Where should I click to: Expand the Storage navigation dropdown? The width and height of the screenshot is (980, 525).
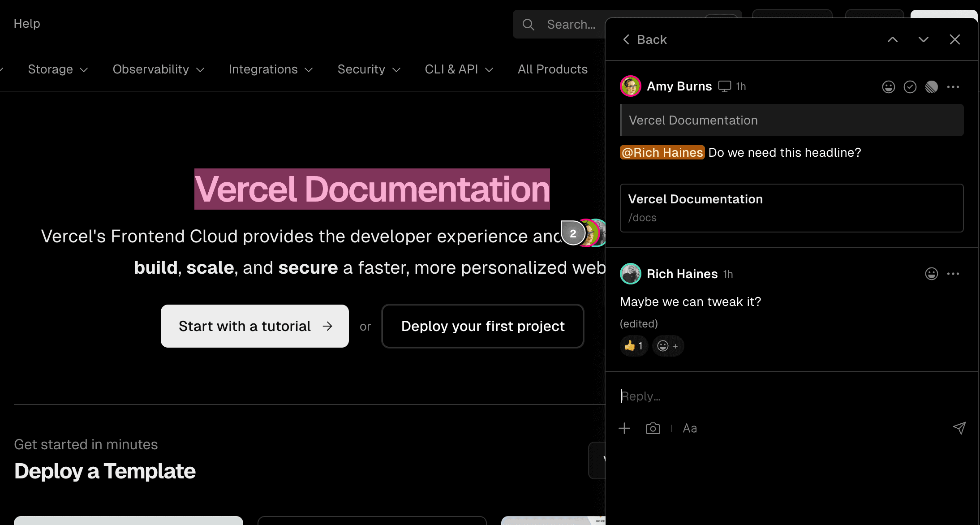[57, 69]
